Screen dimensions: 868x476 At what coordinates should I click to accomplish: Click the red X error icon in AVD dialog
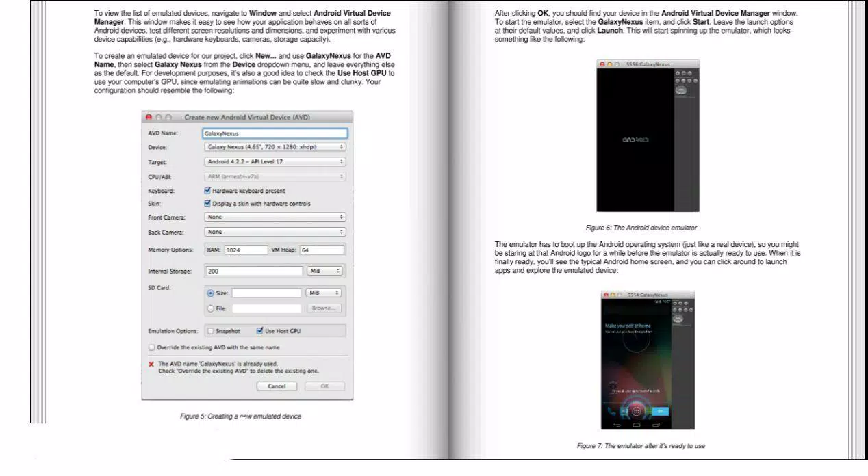tap(151, 364)
